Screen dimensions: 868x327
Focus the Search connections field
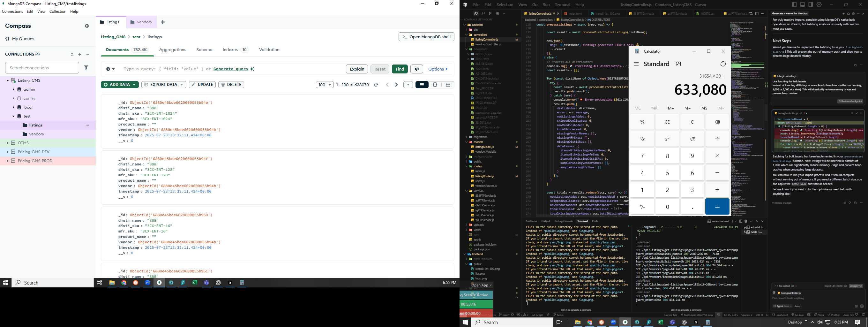(42, 68)
